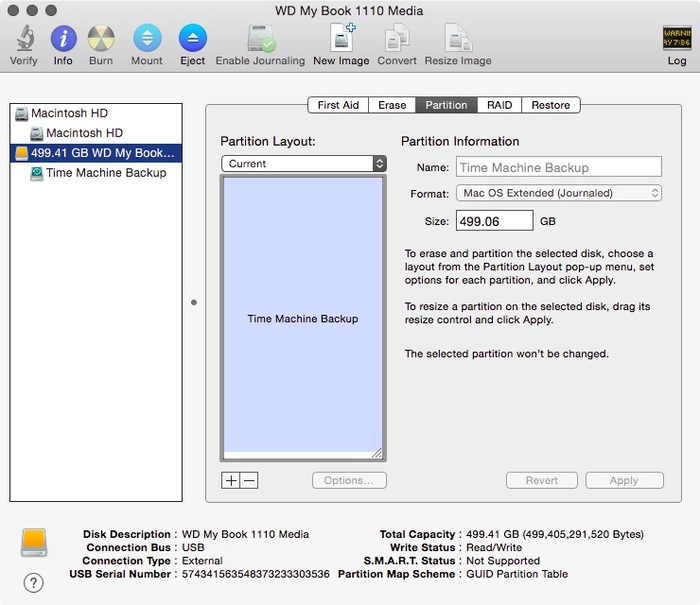700x605 pixels.
Task: Select the Partition tab
Action: pyautogui.click(x=446, y=105)
